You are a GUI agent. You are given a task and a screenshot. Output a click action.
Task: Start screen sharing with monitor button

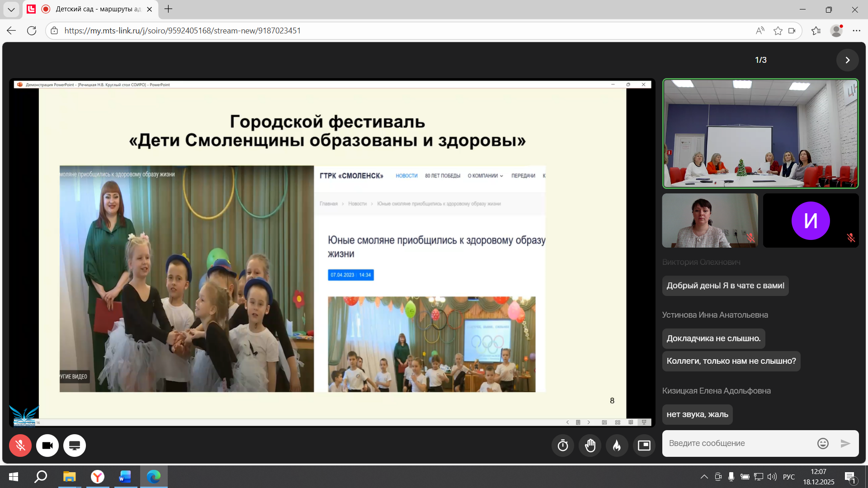coord(75,446)
